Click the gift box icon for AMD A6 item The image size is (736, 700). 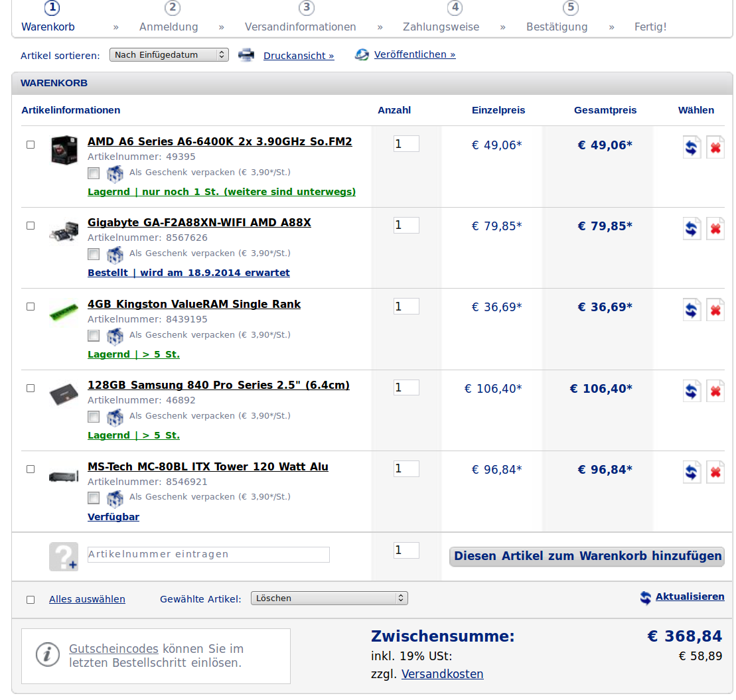click(x=115, y=173)
